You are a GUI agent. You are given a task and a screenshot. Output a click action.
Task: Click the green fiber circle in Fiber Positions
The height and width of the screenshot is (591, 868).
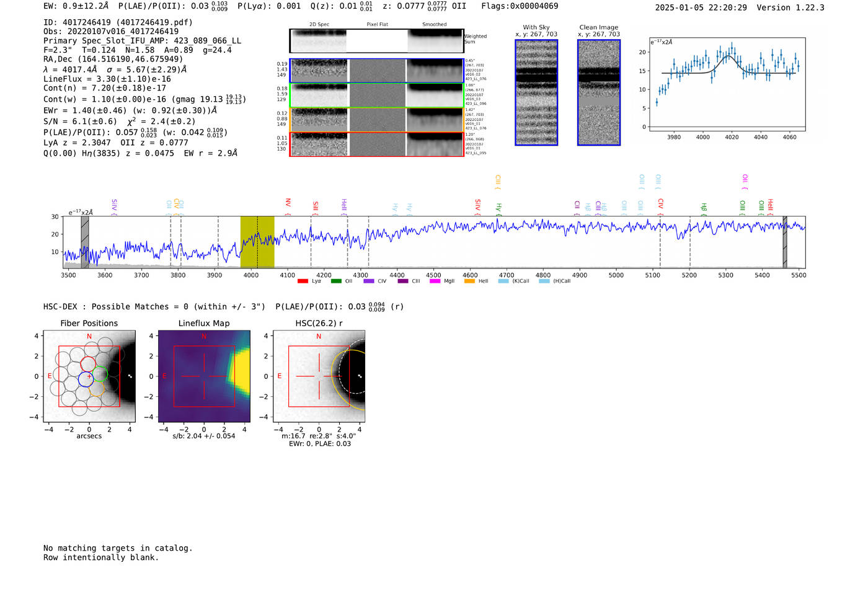tap(100, 374)
